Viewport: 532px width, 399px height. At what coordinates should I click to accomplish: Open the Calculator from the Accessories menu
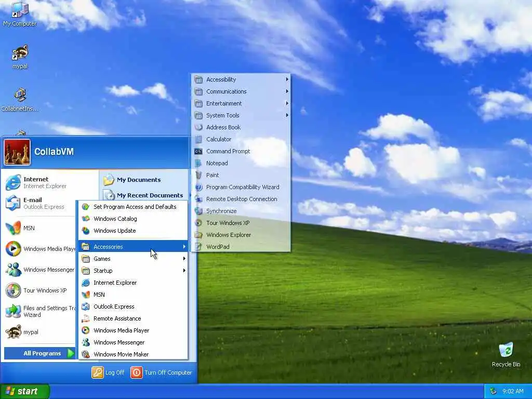point(241,139)
